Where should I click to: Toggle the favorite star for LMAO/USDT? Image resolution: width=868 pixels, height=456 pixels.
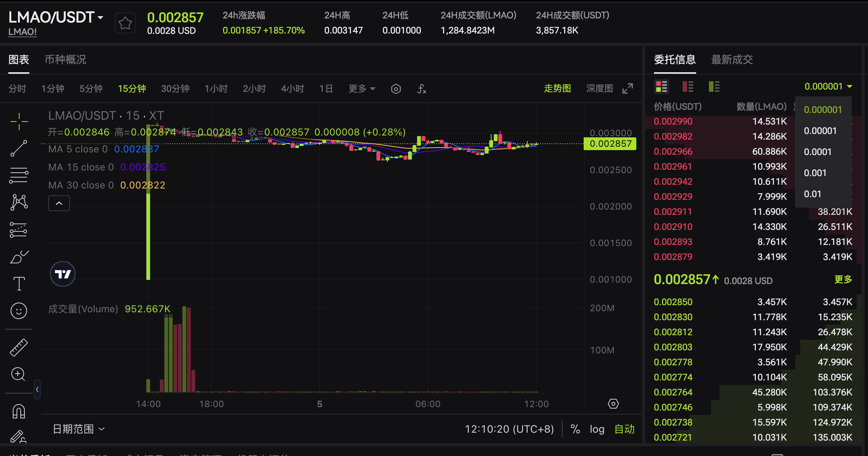pos(125,23)
